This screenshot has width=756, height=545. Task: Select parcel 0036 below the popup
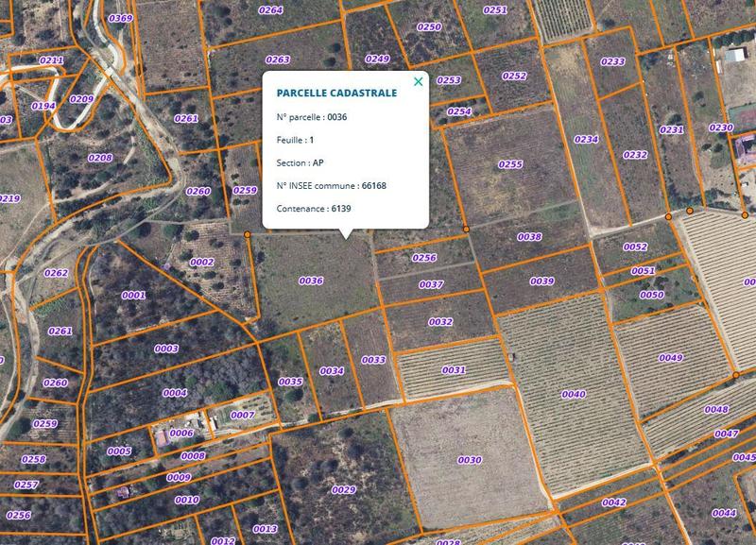[311, 280]
